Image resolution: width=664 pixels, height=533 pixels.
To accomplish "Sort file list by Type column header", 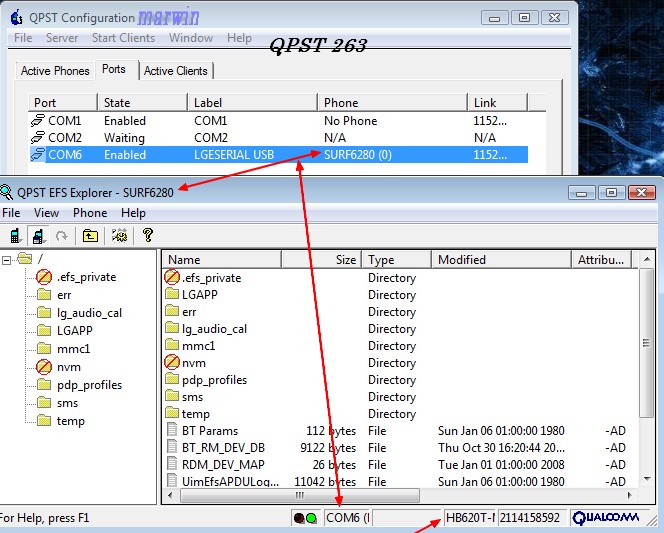I will click(397, 260).
